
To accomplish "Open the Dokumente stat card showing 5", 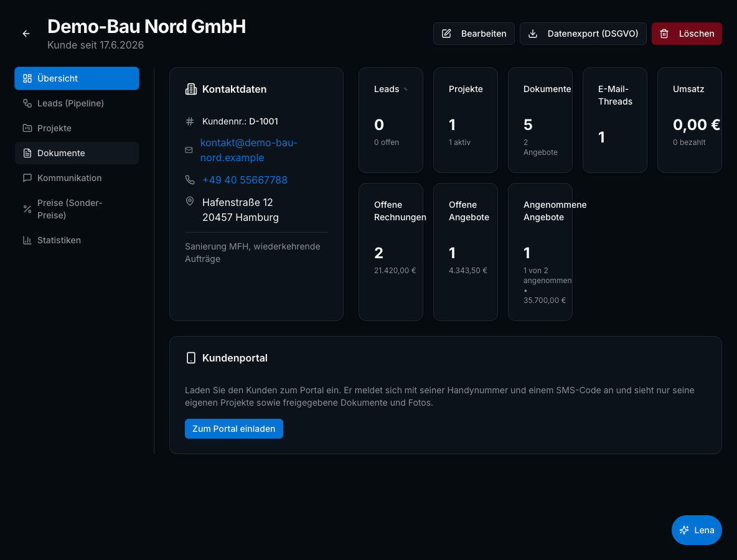I will [540, 120].
